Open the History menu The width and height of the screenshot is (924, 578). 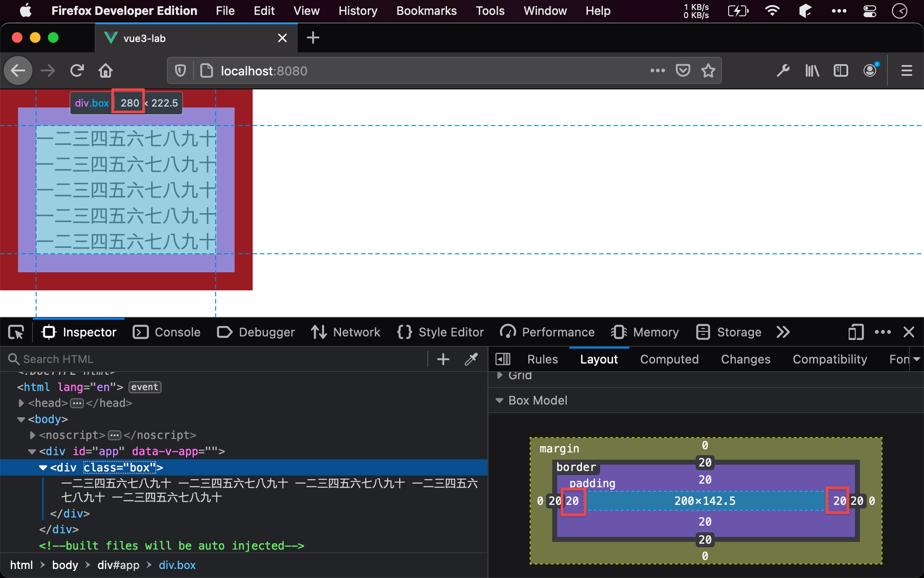point(358,11)
